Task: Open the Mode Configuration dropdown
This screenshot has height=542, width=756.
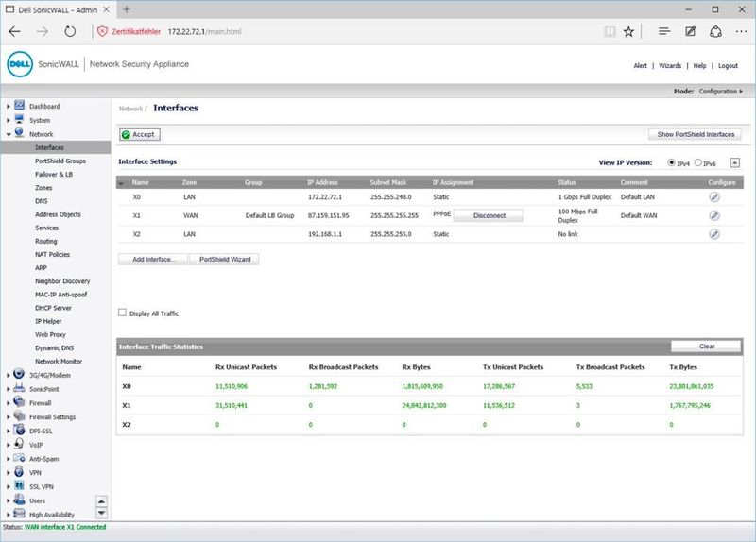Action: click(721, 91)
